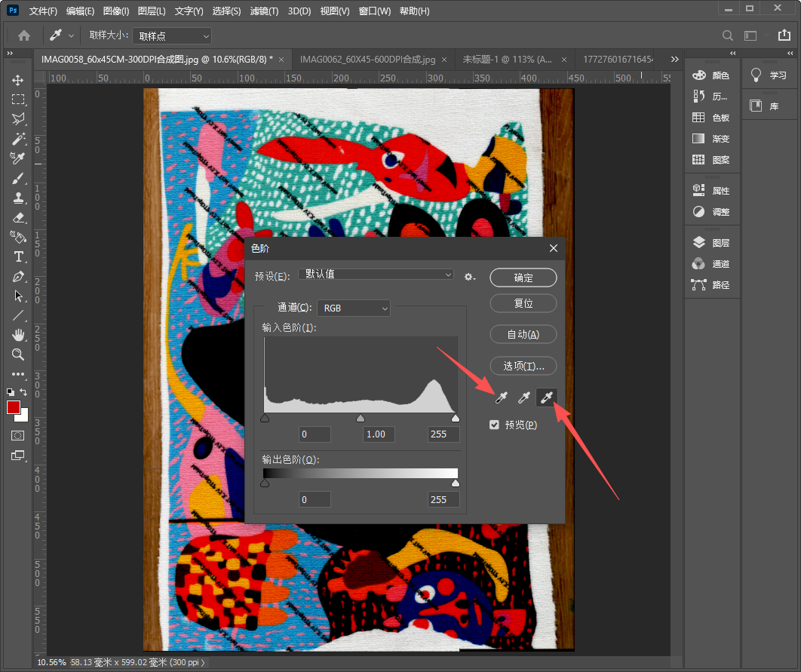Viewport: 801px width, 672px height.
Task: Select the Move tool
Action: [18, 80]
